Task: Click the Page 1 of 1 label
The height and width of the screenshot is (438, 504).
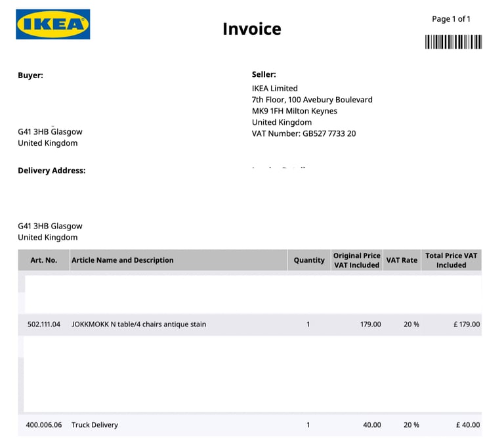Action: (451, 19)
